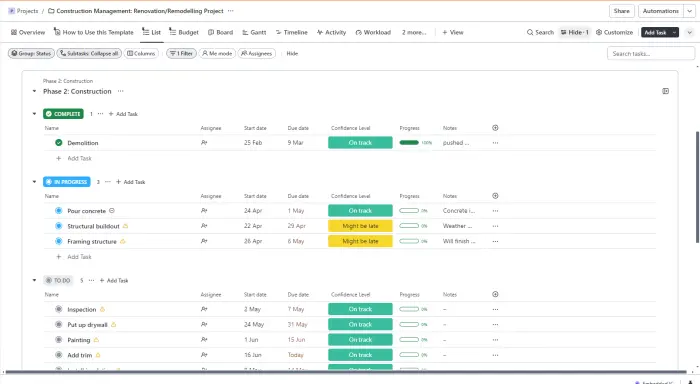Collapse the Phase 2: Construction list
700x384 pixels.
pyautogui.click(x=34, y=92)
